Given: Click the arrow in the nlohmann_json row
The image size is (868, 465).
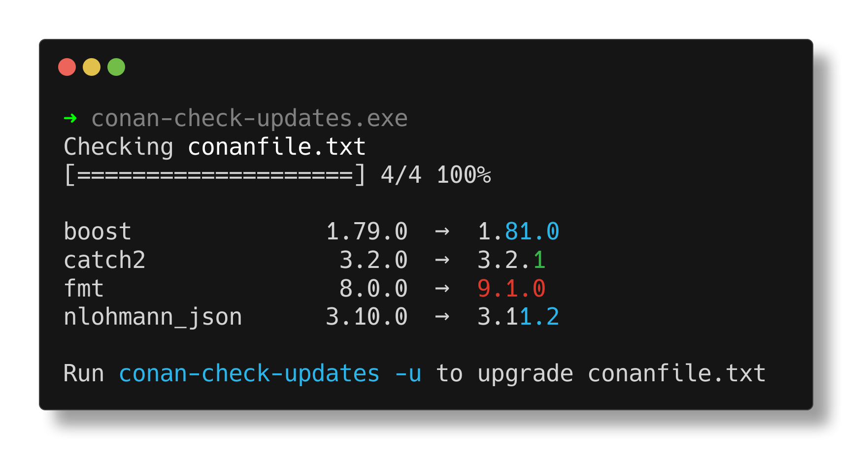Looking at the screenshot, I should [442, 317].
